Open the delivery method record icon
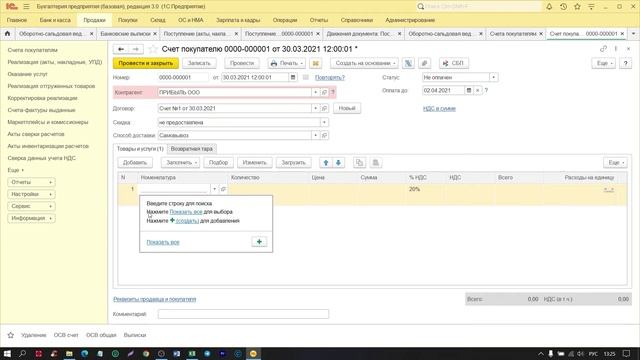Screen dimensions: 640x360 point(324,135)
